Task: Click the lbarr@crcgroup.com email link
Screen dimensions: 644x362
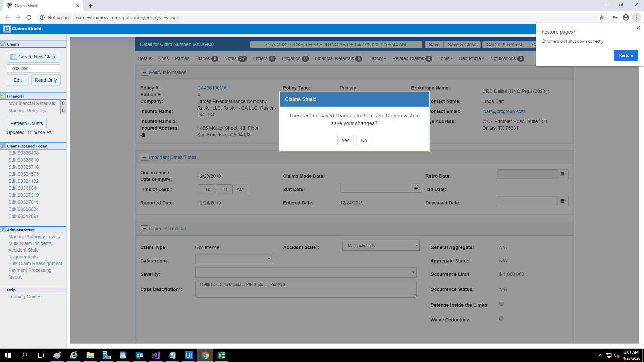Action: click(x=504, y=111)
